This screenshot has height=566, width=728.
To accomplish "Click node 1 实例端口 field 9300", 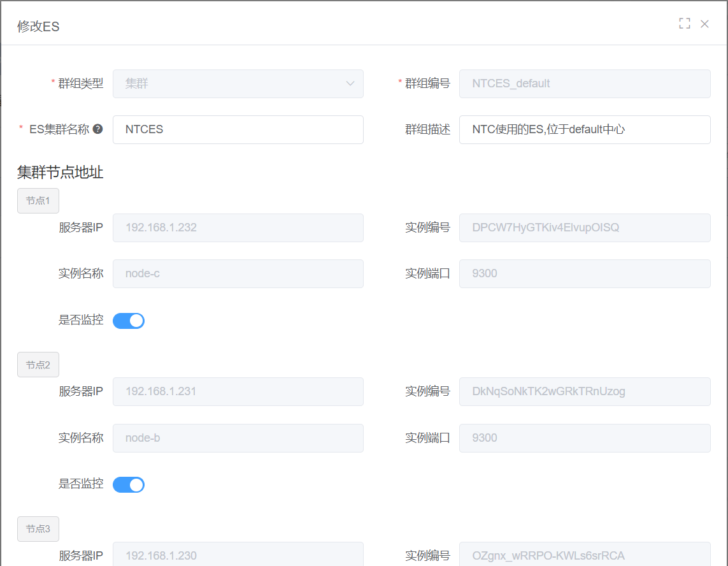I will (585, 273).
